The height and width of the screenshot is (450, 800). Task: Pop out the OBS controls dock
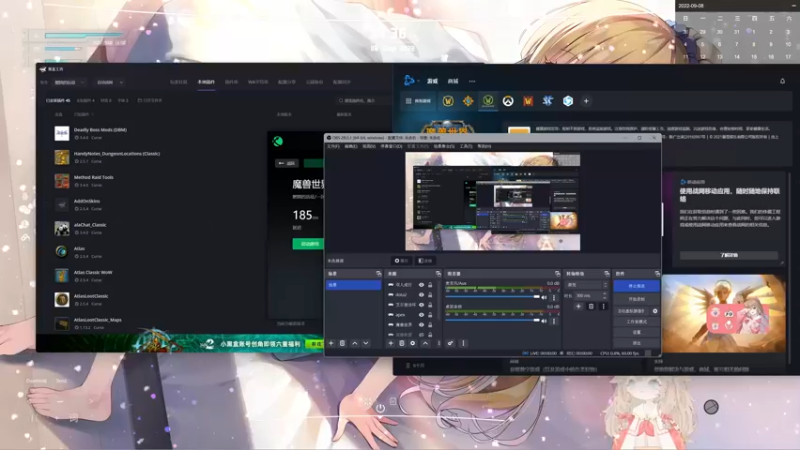657,274
